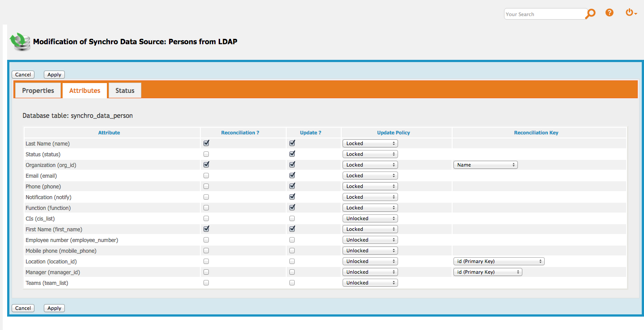Viewport: 644px width, 330px height.
Task: Open Manager reconciliation key dropdown
Action: click(487, 272)
